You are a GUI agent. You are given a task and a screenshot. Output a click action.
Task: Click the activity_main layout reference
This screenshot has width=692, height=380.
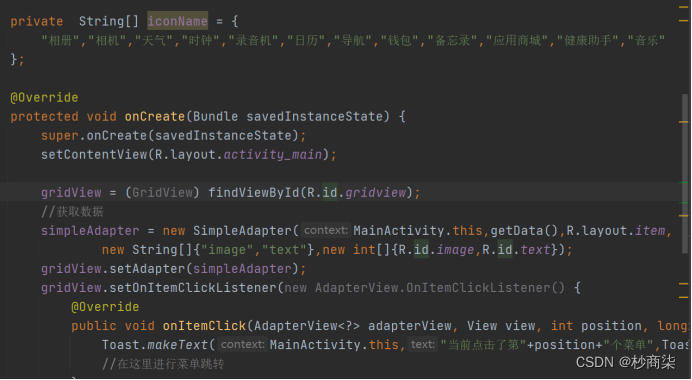[273, 154]
